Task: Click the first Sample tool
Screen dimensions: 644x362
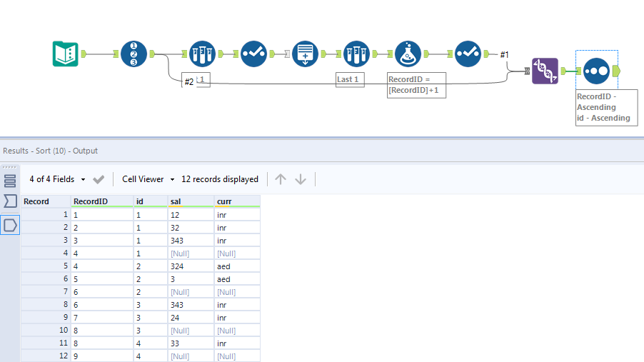Action: pyautogui.click(x=202, y=54)
